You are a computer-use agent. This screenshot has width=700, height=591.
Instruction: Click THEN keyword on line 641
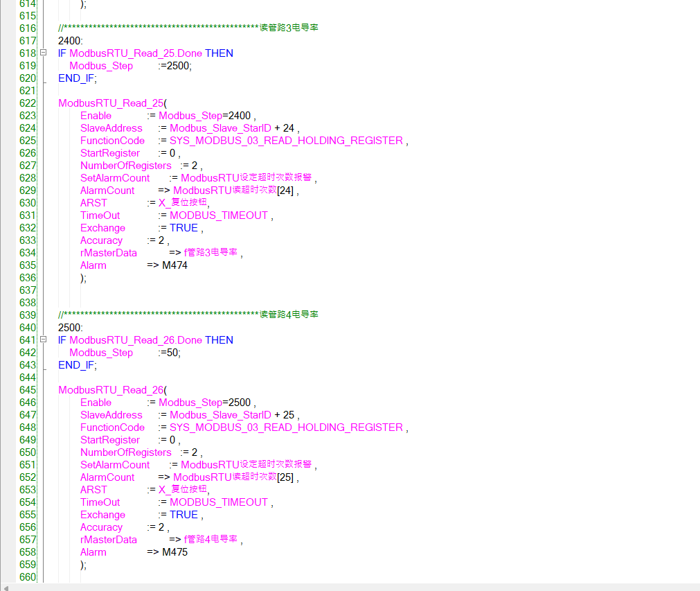coord(219,340)
